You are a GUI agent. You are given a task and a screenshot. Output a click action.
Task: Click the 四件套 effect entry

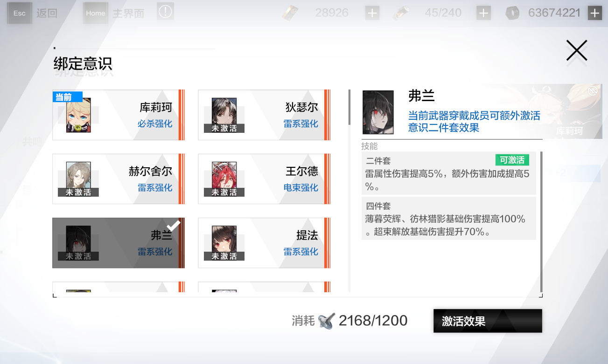tap(449, 219)
